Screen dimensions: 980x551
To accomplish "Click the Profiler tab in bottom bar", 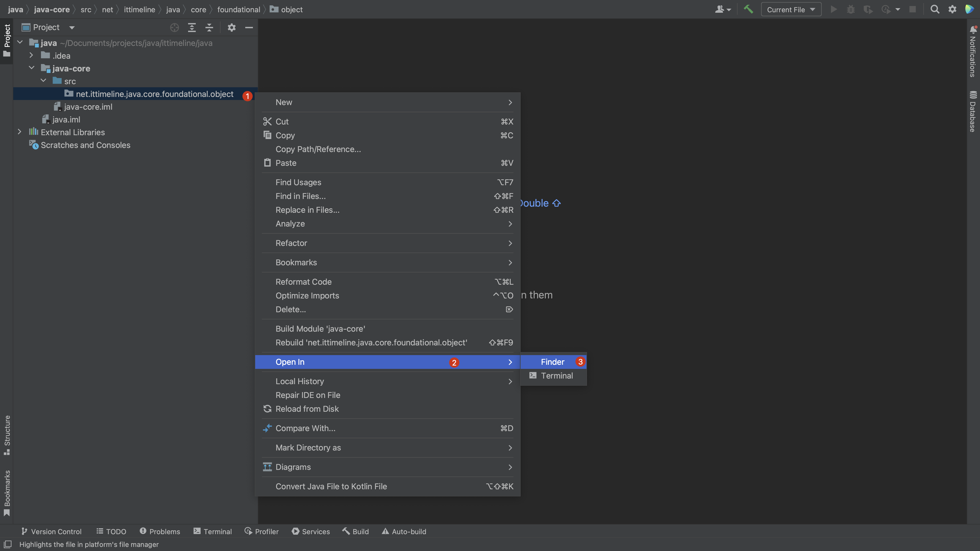I will (266, 532).
